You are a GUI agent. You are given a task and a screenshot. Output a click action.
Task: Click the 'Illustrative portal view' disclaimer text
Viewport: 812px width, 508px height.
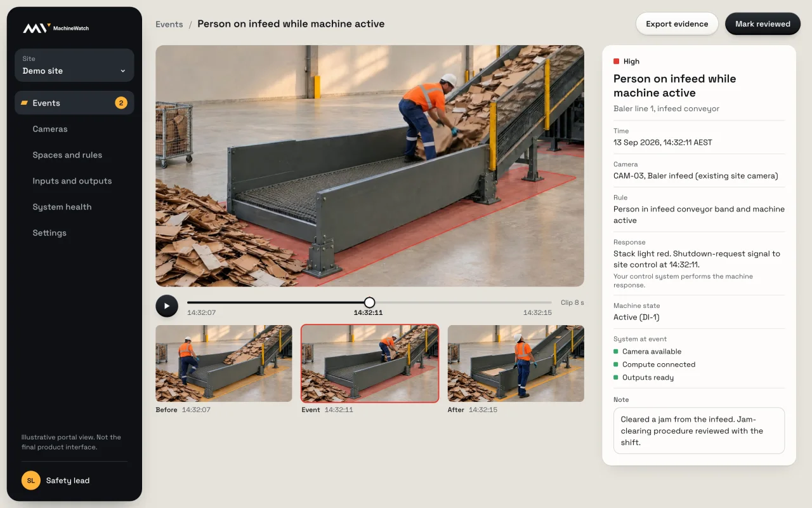pyautogui.click(x=71, y=442)
